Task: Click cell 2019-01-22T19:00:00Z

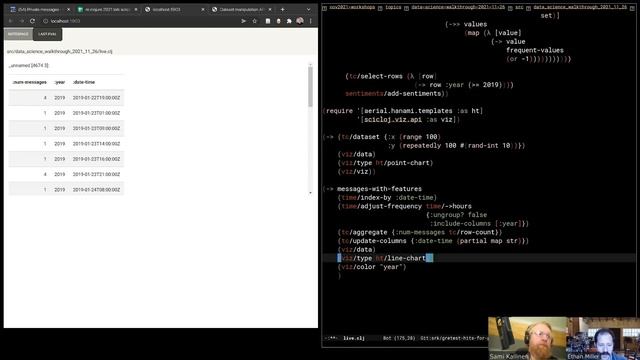Action: pos(96,98)
